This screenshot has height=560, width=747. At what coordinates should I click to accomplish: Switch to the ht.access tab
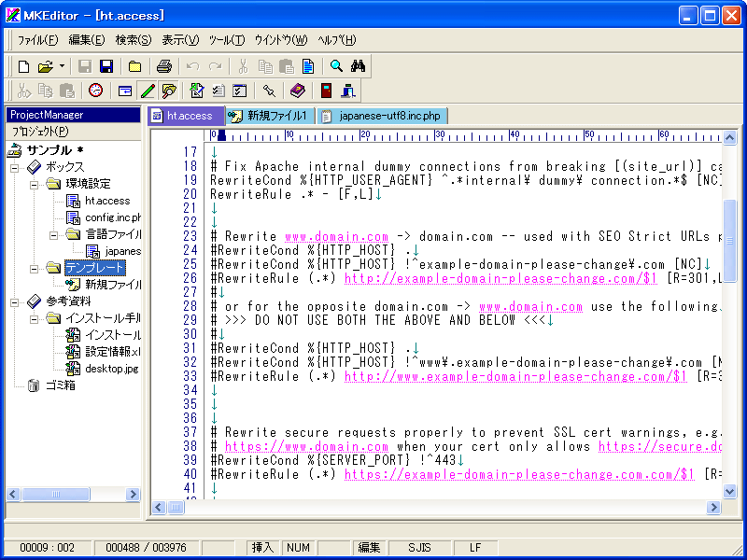coord(186,116)
